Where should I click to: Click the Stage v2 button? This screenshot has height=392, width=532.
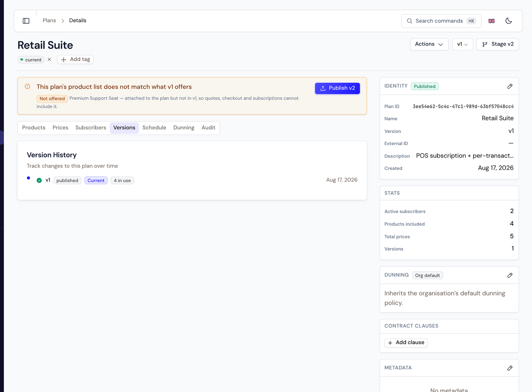498,44
